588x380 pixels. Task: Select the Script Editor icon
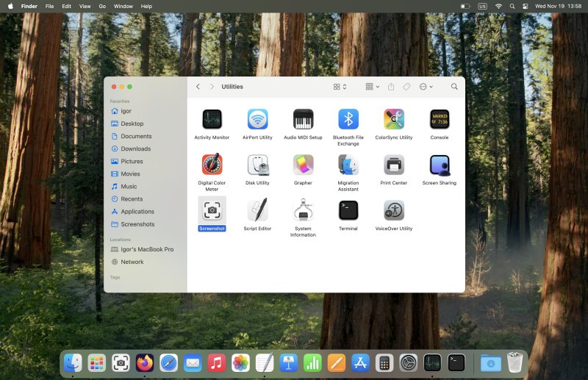[x=257, y=210]
